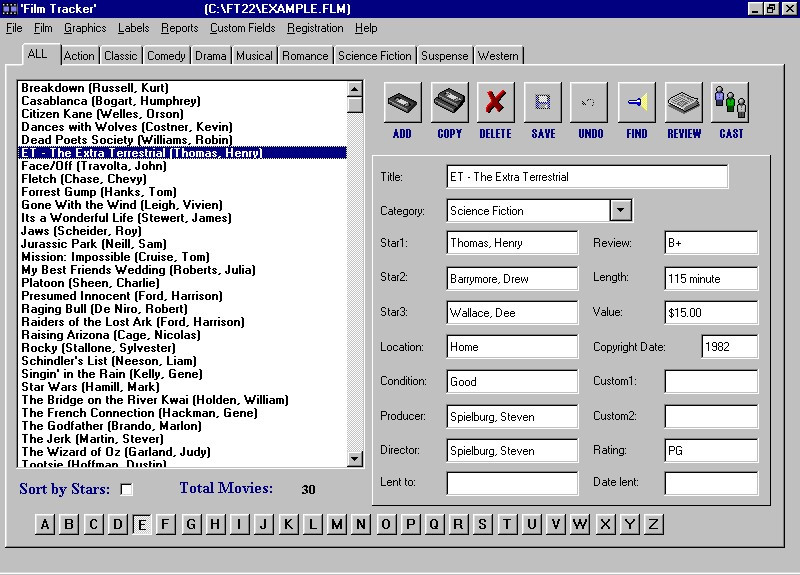Click the Review field showing B+

[711, 242]
